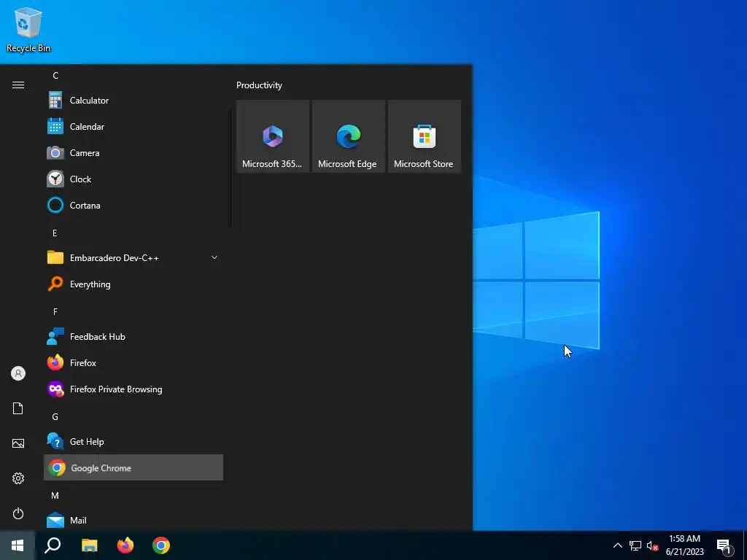747x560 pixels.
Task: Open Firefox Private Browsing
Action: 133,389
